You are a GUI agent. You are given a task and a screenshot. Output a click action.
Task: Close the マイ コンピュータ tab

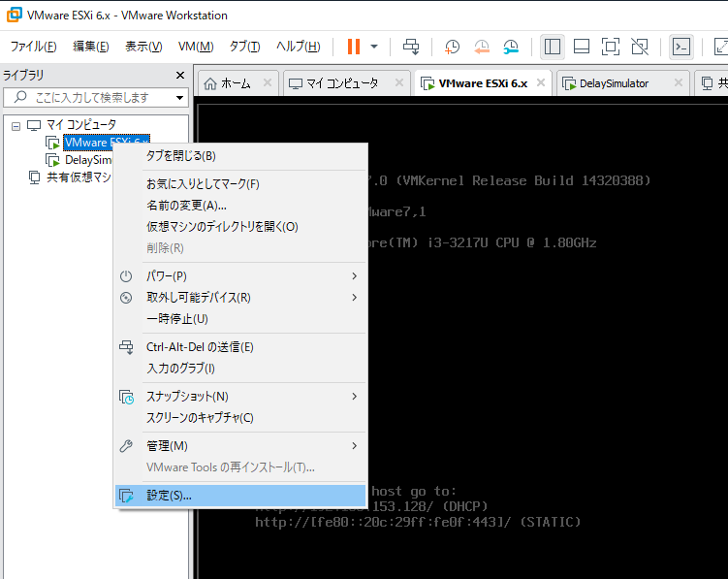398,82
